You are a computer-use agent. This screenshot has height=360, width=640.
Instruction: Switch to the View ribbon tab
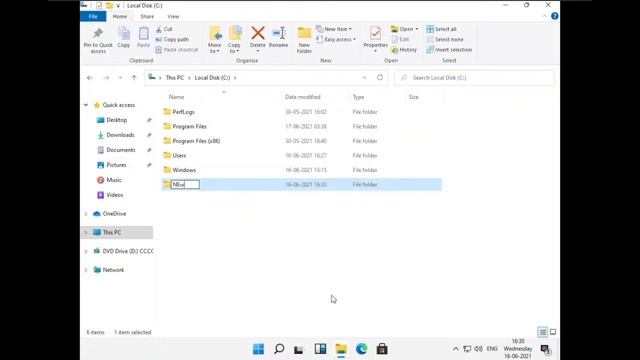pyautogui.click(x=173, y=16)
